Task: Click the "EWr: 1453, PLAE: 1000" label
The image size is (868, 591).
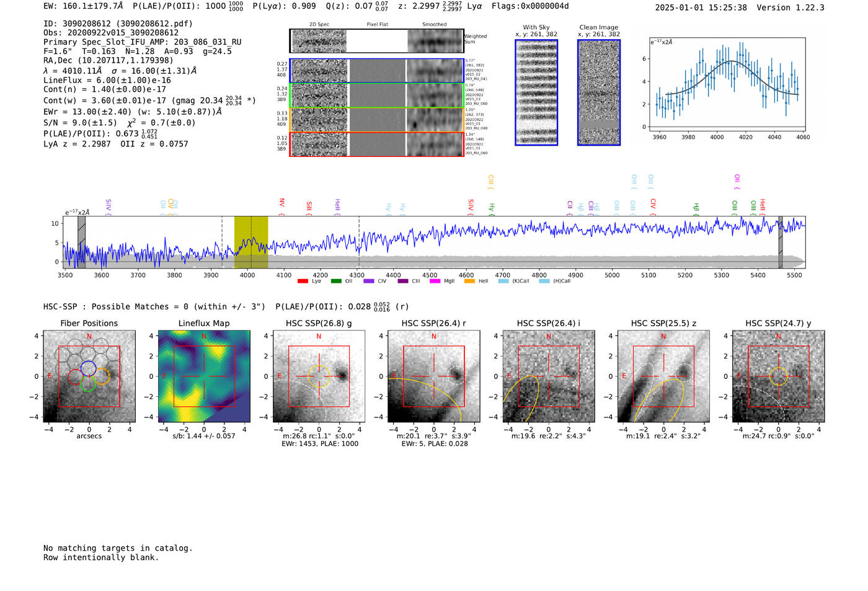Action: pyautogui.click(x=320, y=443)
